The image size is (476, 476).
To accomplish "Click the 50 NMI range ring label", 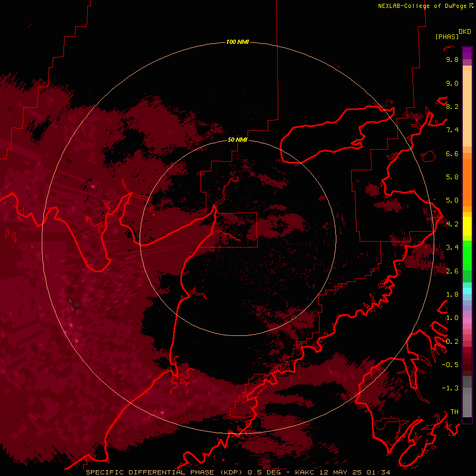I will tap(237, 140).
